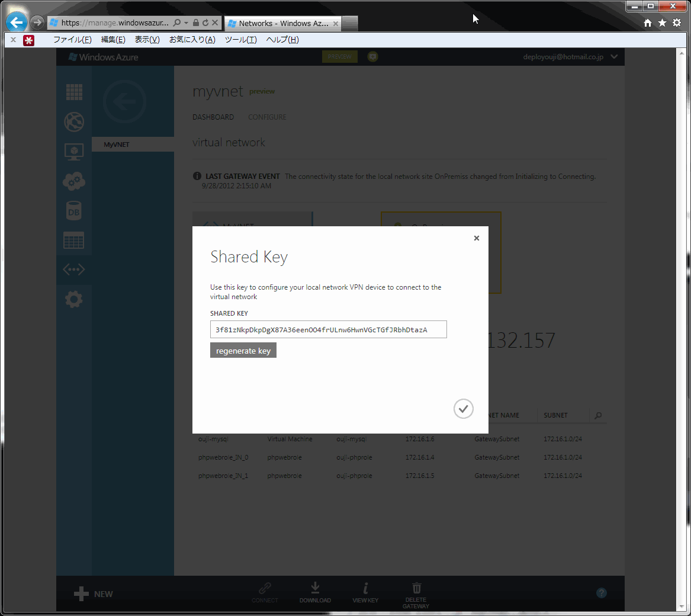Screen dimensions: 691x616
Task: Expand the deployouji account dropdown
Action: pyautogui.click(x=614, y=56)
